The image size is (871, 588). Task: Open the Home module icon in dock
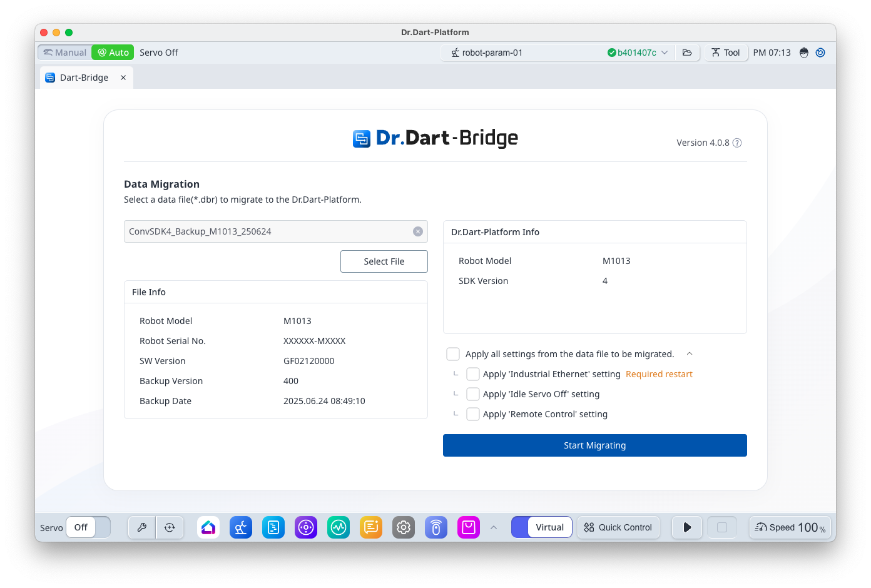click(208, 527)
